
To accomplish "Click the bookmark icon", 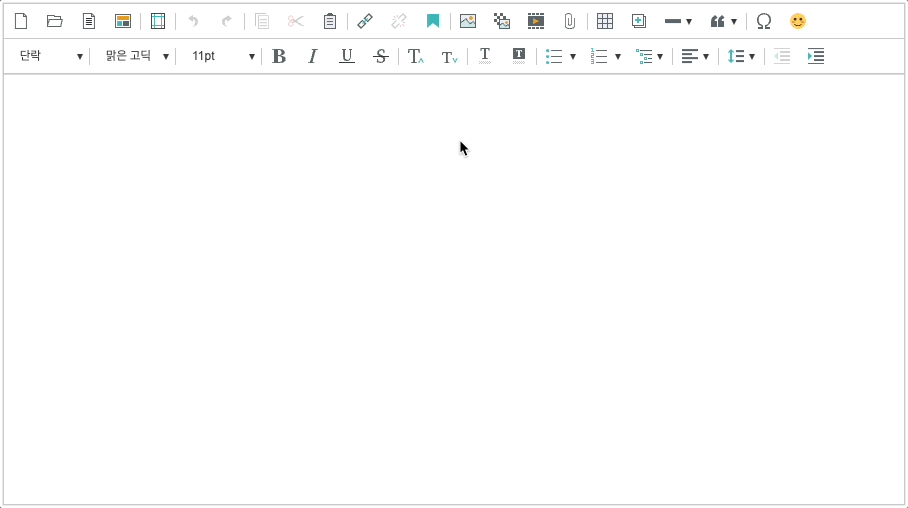I will [433, 21].
